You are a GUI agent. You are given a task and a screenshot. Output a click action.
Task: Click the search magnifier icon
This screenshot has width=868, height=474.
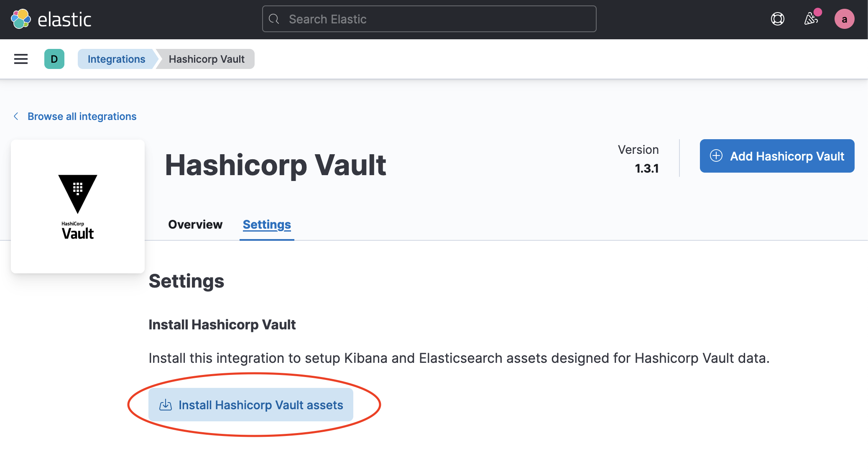pyautogui.click(x=274, y=19)
